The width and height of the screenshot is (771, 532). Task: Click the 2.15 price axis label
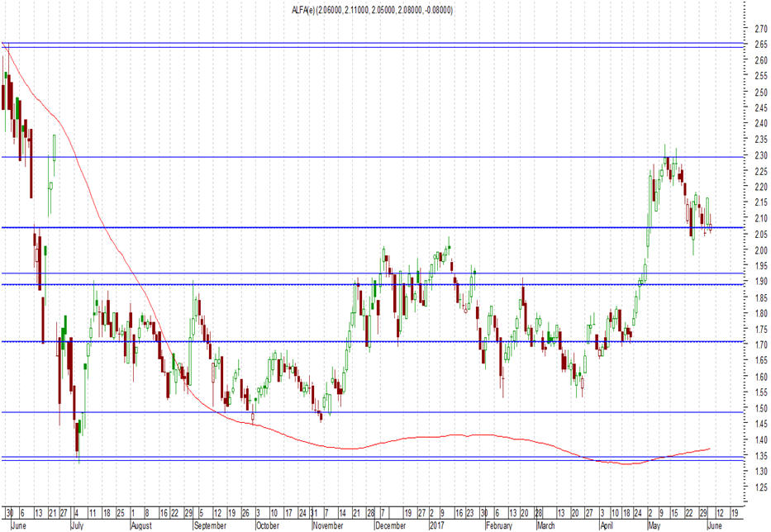(761, 202)
